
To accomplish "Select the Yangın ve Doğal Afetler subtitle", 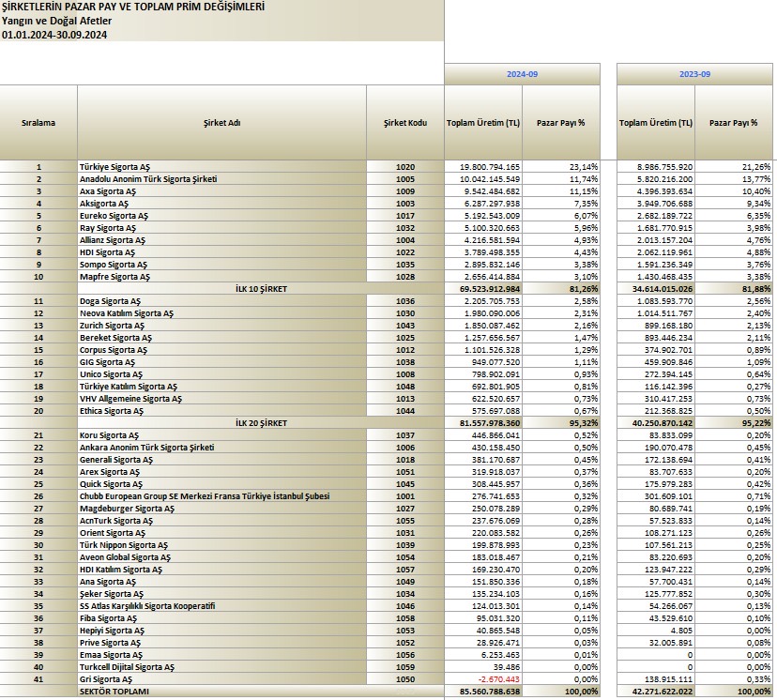I will tap(56, 21).
